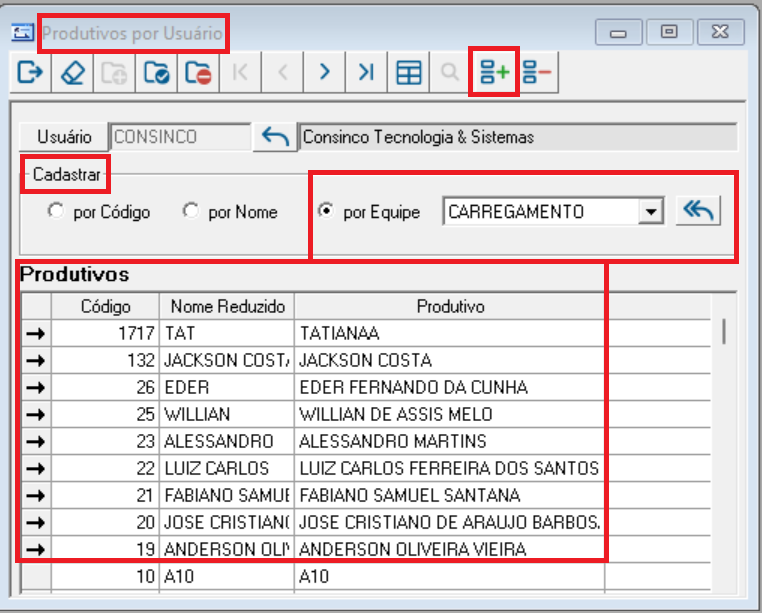Maximize the Produtivos por Usuário window

coord(669,32)
